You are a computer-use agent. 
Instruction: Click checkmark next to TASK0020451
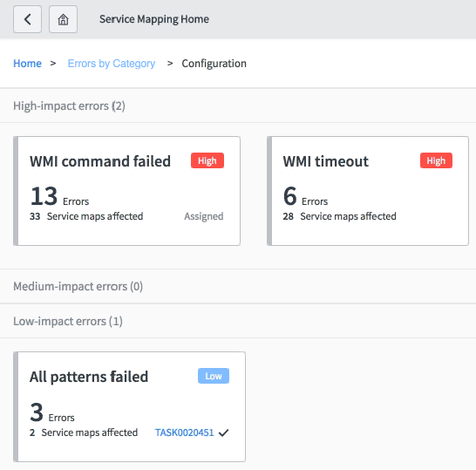223,433
